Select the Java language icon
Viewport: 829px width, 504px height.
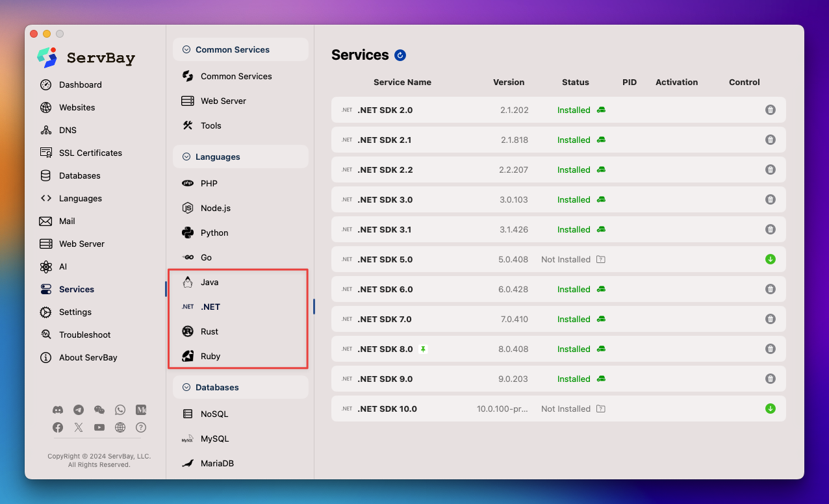click(x=188, y=282)
